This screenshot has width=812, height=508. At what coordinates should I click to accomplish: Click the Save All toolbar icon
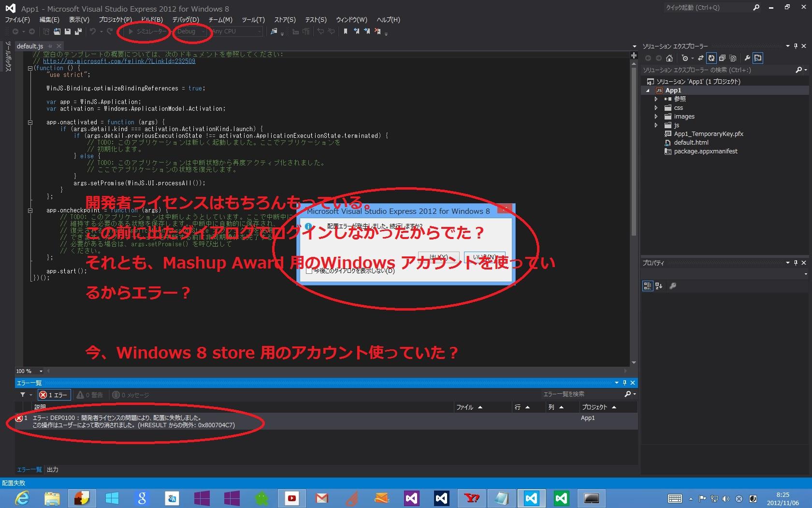click(x=78, y=31)
